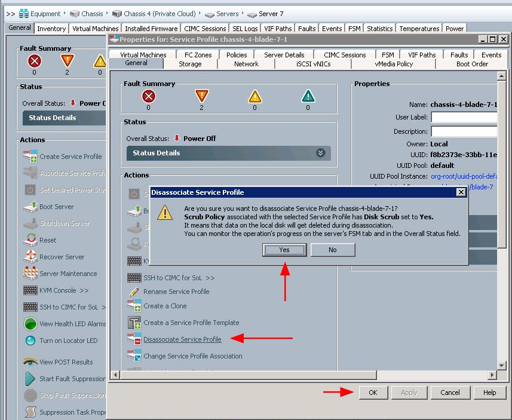Click critical fault red X icon in dialog Fault Summary
The height and width of the screenshot is (420, 512).
click(x=149, y=96)
